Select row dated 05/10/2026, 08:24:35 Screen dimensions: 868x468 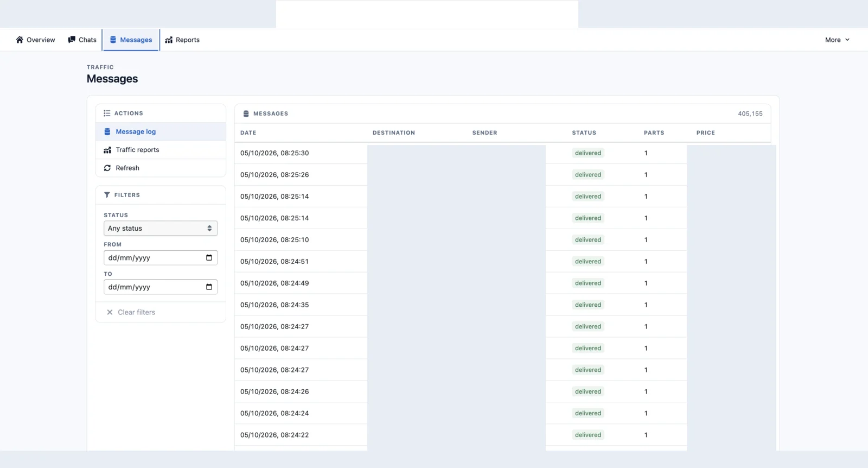[x=502, y=305]
